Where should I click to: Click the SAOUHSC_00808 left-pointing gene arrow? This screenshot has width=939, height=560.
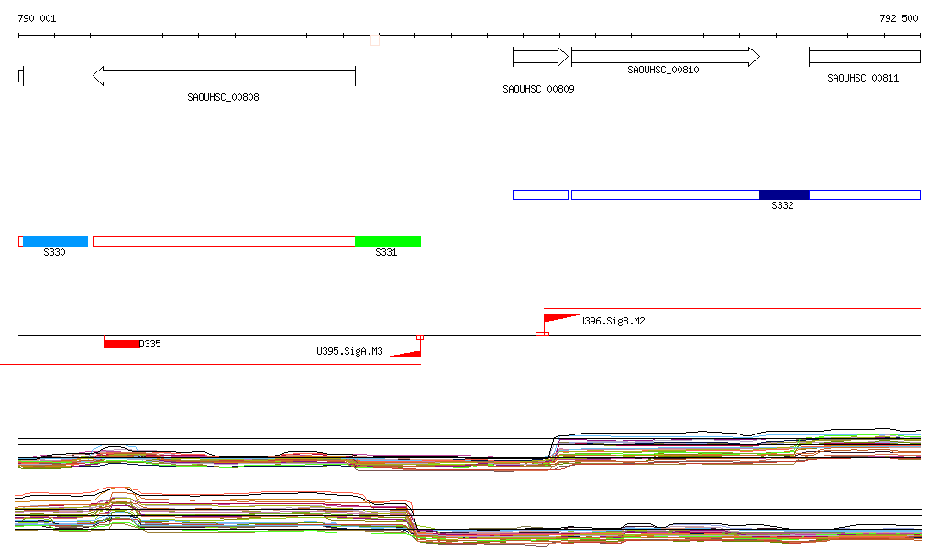coord(224,76)
